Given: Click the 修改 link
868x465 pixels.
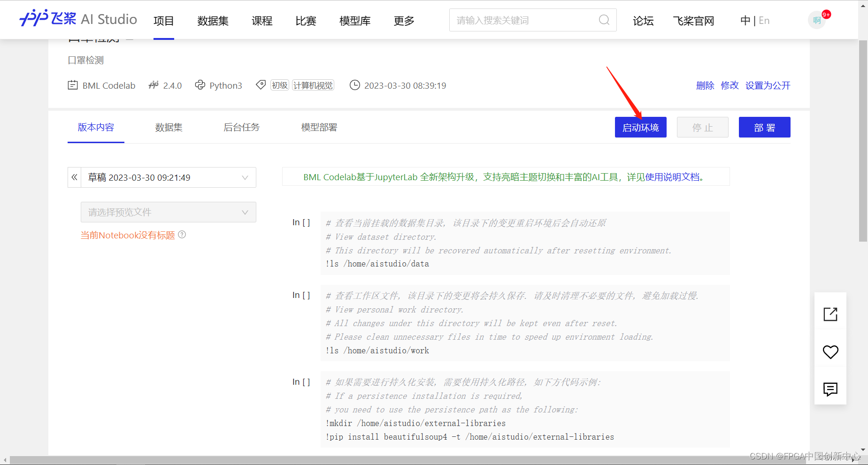Looking at the screenshot, I should pyautogui.click(x=730, y=85).
